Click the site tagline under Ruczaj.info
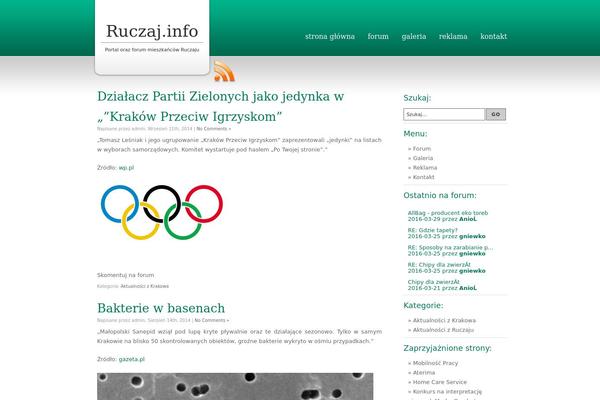This screenshot has height=400, width=600. click(x=152, y=50)
